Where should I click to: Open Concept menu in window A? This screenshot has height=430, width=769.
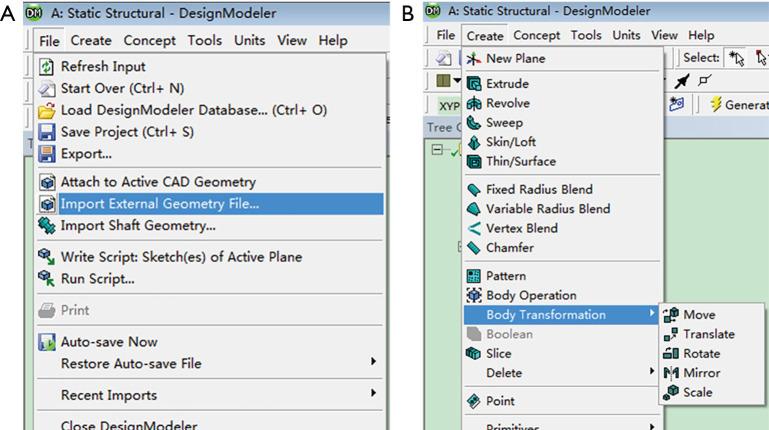pyautogui.click(x=150, y=41)
